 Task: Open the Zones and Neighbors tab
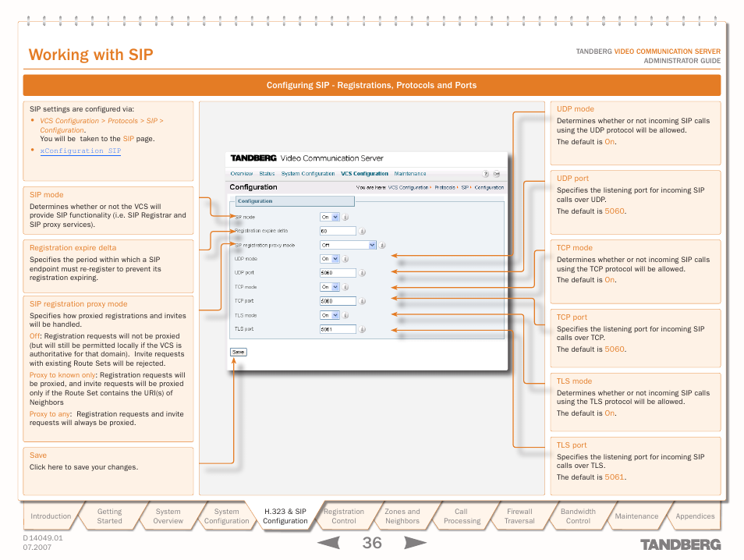[x=402, y=516]
